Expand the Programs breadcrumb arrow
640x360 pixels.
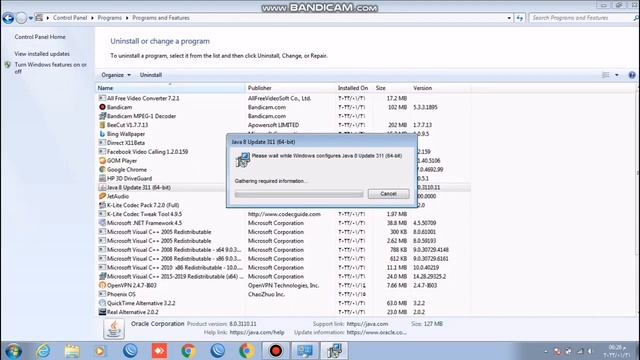coord(127,18)
